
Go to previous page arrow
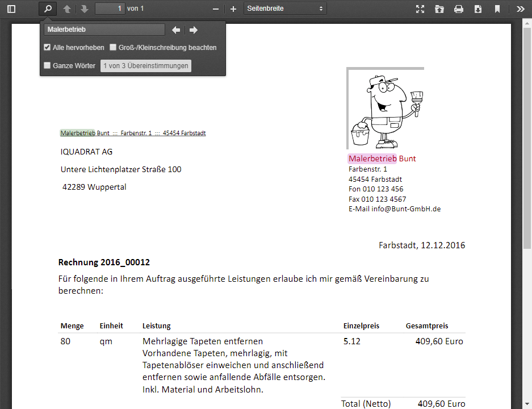(x=67, y=9)
